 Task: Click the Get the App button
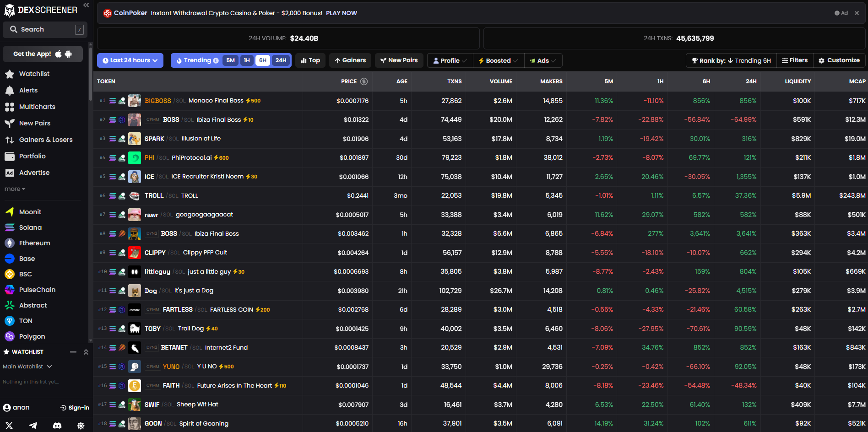pyautogui.click(x=43, y=54)
